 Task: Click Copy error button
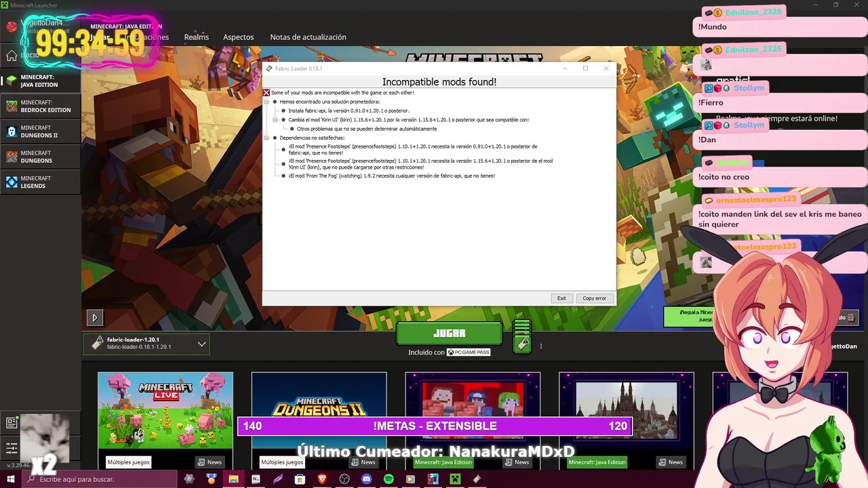tap(594, 298)
